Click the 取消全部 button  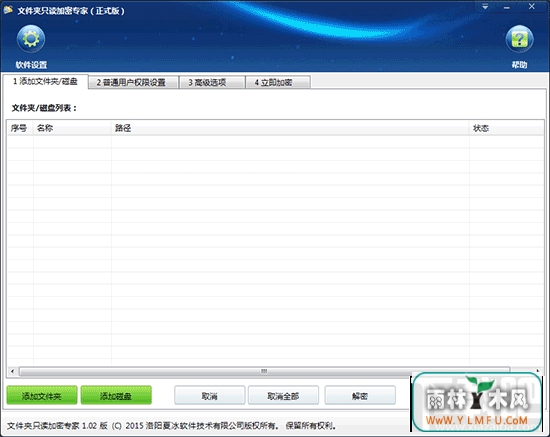click(x=283, y=396)
